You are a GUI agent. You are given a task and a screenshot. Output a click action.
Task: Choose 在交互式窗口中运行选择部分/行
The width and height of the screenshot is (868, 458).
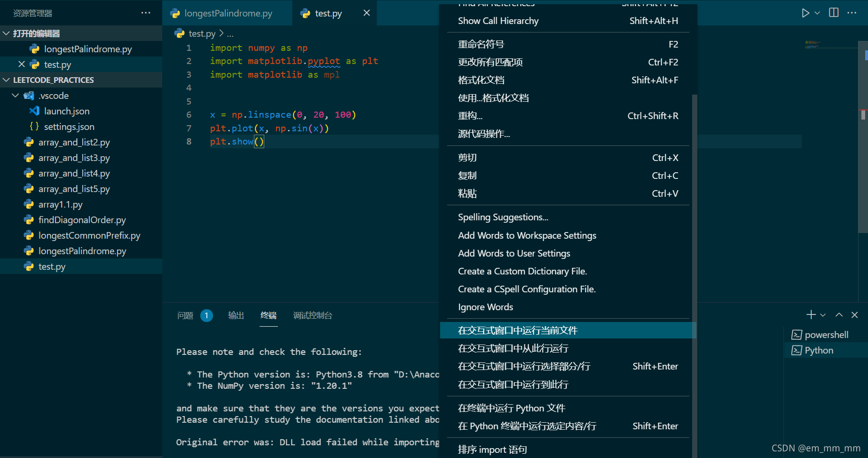coord(568,366)
